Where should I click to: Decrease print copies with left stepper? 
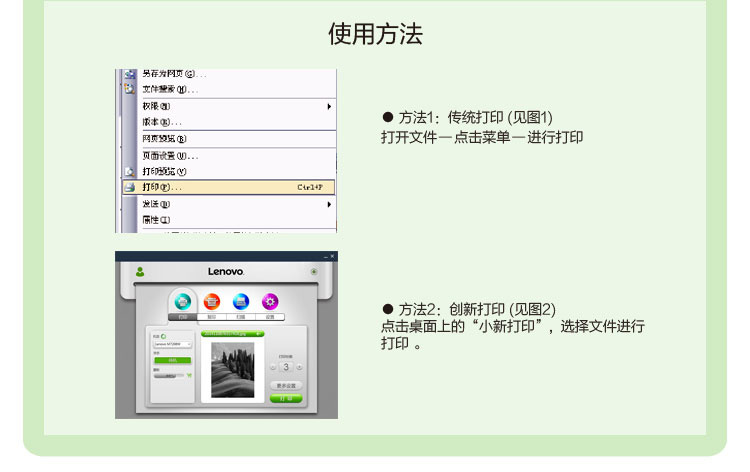click(x=272, y=367)
